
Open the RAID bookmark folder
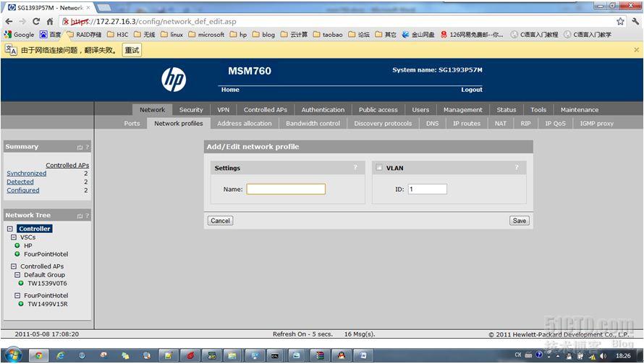[84, 35]
